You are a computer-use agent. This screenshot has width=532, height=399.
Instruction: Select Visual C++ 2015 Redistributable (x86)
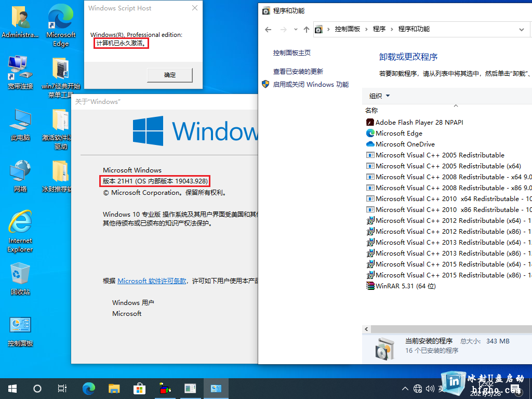[x=449, y=275]
